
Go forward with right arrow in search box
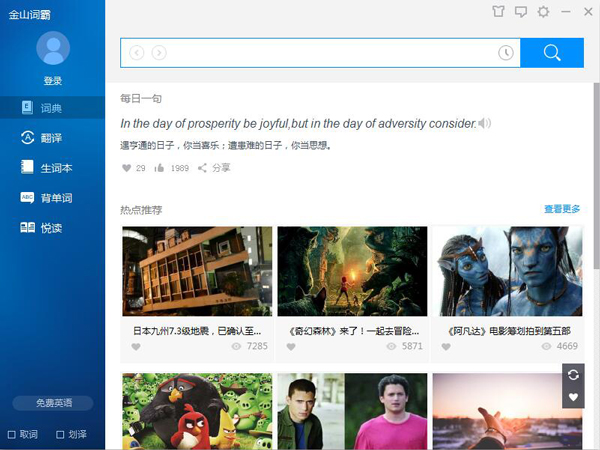coord(159,52)
